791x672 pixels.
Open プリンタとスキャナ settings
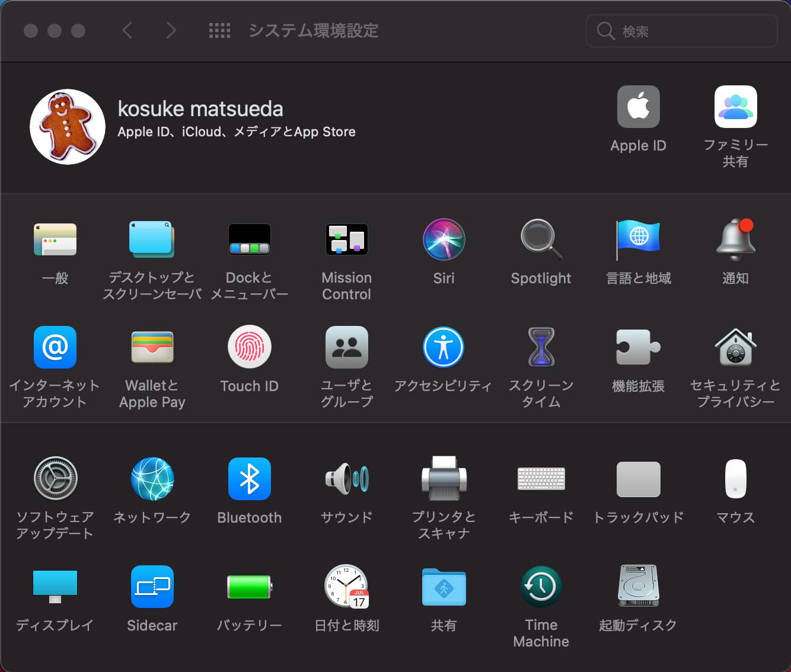[444, 479]
